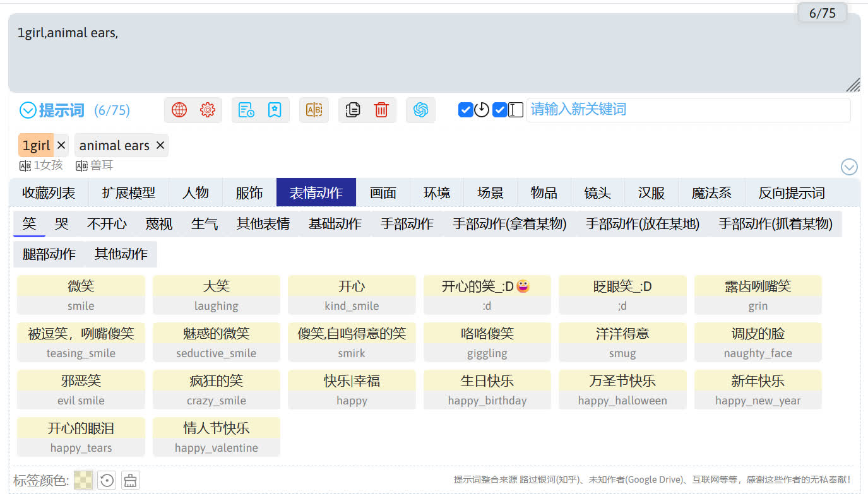Open the 标签颜色 color swatch
868x494 pixels.
(x=83, y=480)
